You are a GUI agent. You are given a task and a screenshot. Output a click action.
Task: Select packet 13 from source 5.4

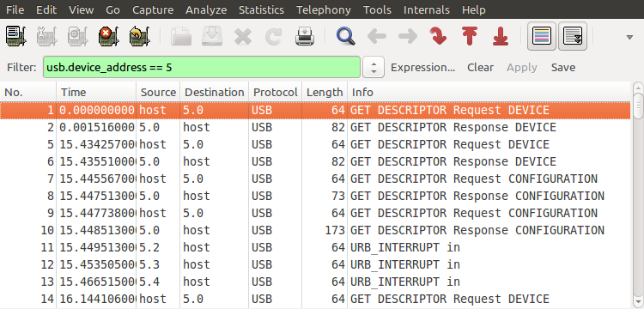315,282
